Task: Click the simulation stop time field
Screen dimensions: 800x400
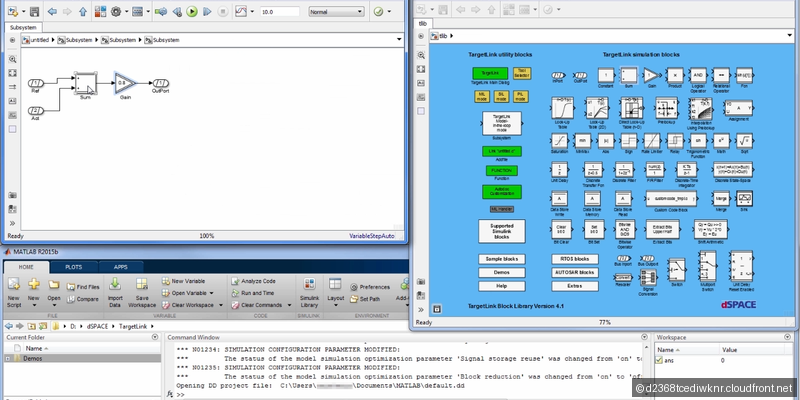Action: pyautogui.click(x=278, y=12)
